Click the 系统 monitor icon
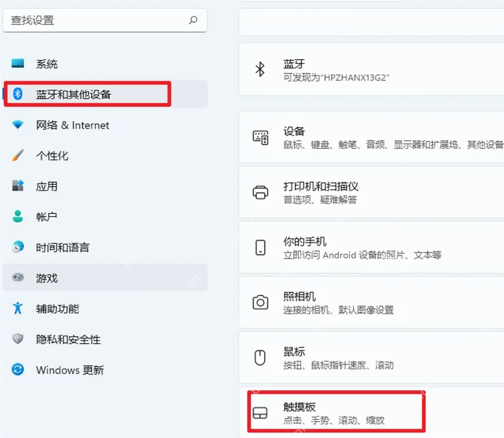Viewport: 504px width, 438px height. click(x=18, y=64)
